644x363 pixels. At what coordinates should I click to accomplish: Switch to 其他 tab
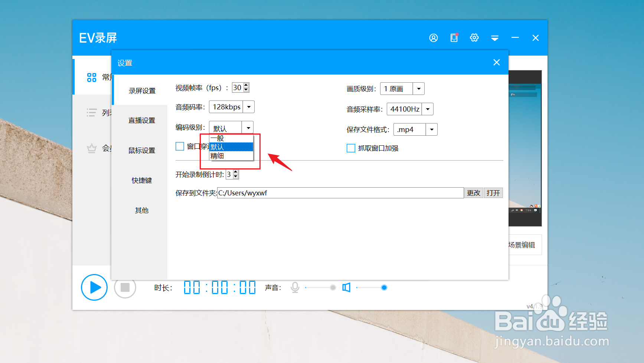point(142,210)
